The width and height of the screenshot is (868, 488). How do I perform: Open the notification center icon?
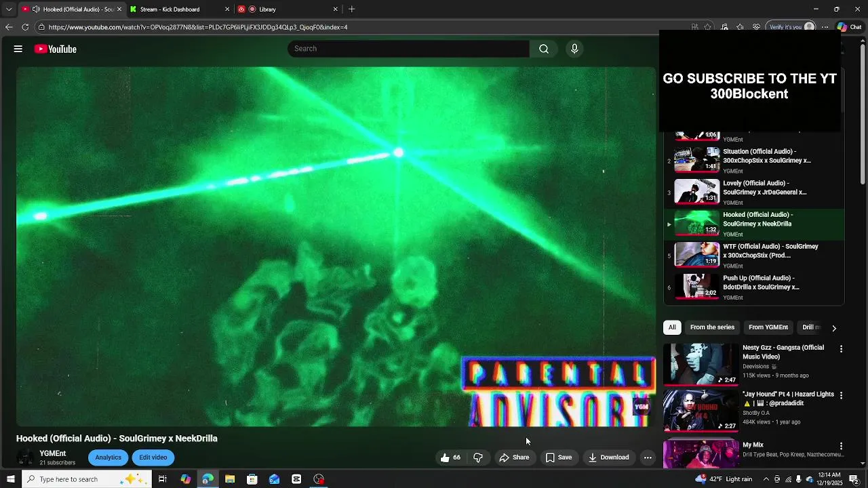[x=854, y=479]
